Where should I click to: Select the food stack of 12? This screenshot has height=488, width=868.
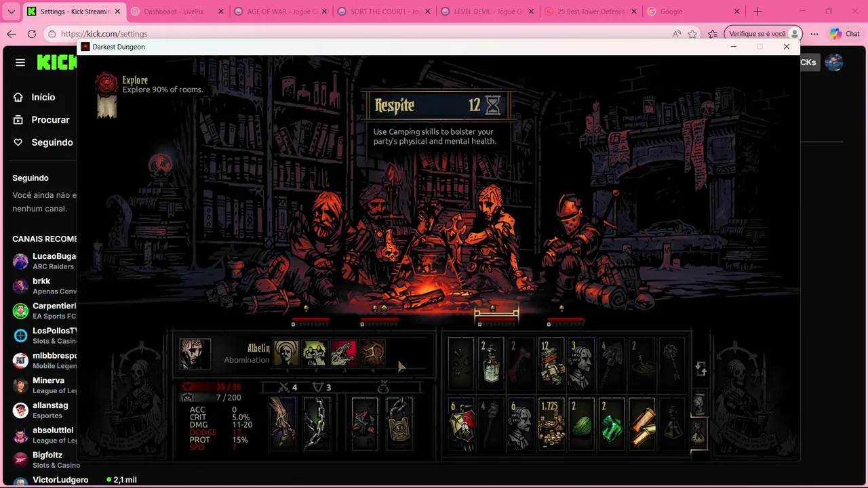click(x=551, y=365)
